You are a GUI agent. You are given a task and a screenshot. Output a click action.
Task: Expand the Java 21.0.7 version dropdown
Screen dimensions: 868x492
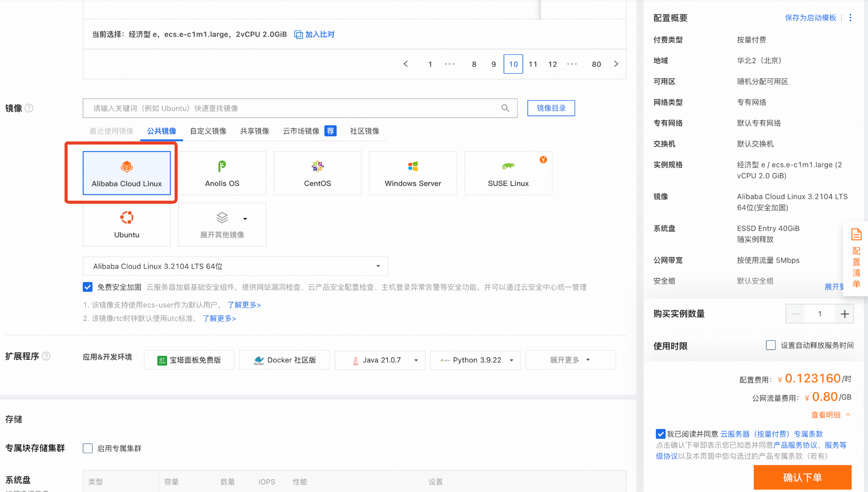[x=415, y=360]
